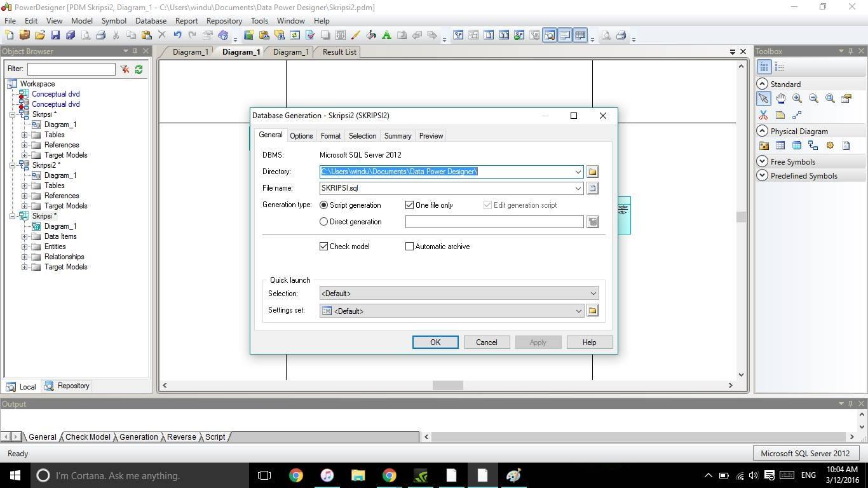Switch to the Preview tab
Viewport: 868px width, 488px height.
tap(431, 136)
